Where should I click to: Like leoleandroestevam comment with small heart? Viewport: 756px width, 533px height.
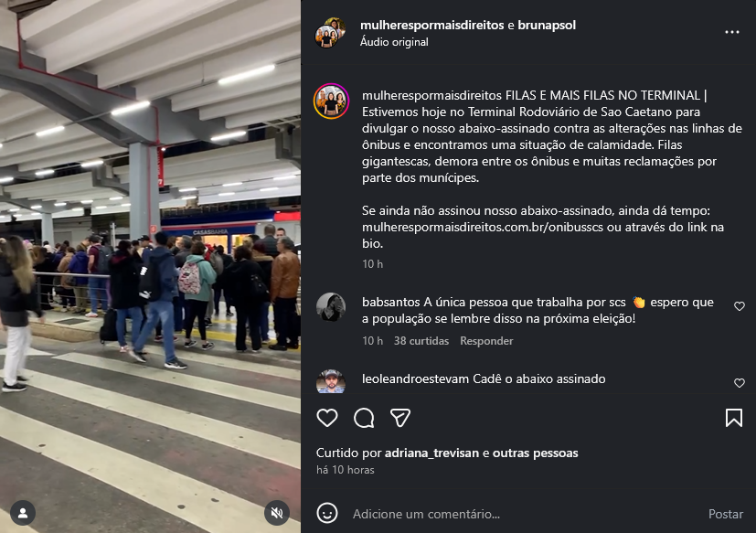point(740,383)
